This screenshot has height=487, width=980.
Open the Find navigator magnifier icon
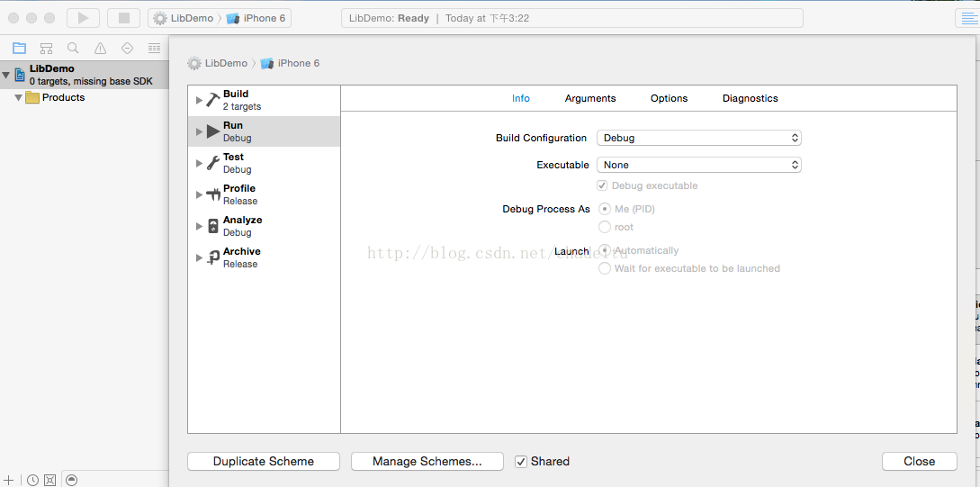point(73,48)
